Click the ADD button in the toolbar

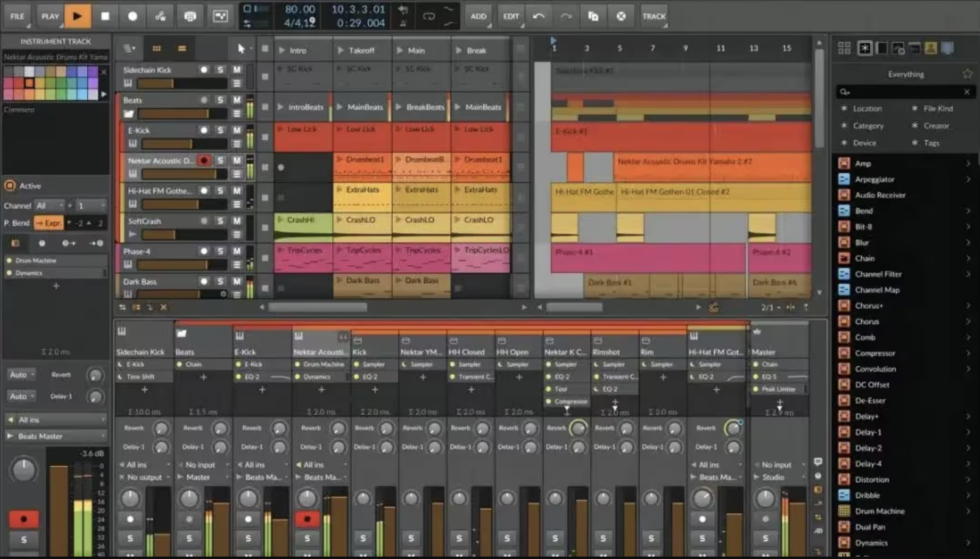coord(478,16)
